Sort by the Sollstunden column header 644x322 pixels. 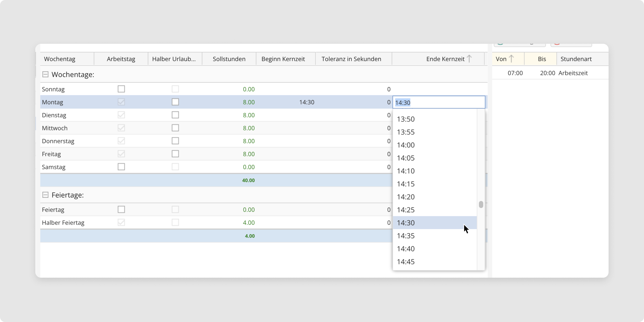(229, 59)
